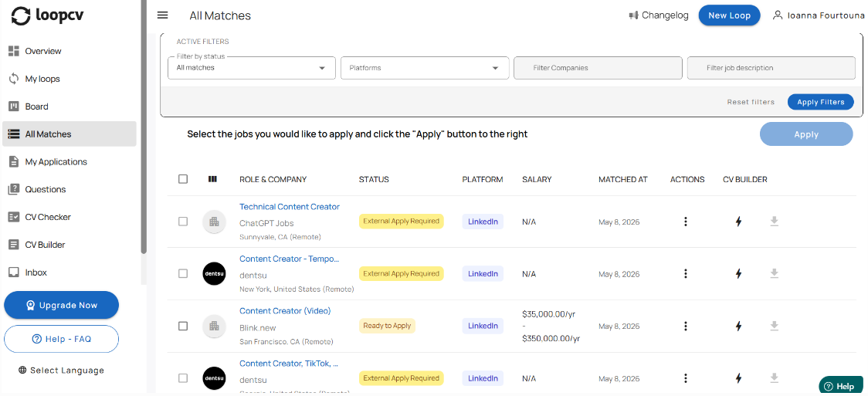Viewport: 868px width, 396px height.
Task: Click the column layout icon in table header
Action: pos(212,179)
